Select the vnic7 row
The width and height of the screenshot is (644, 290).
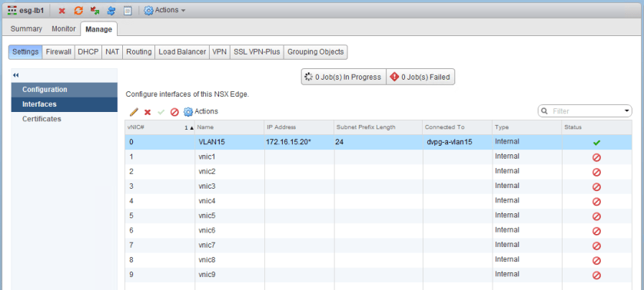coord(378,246)
